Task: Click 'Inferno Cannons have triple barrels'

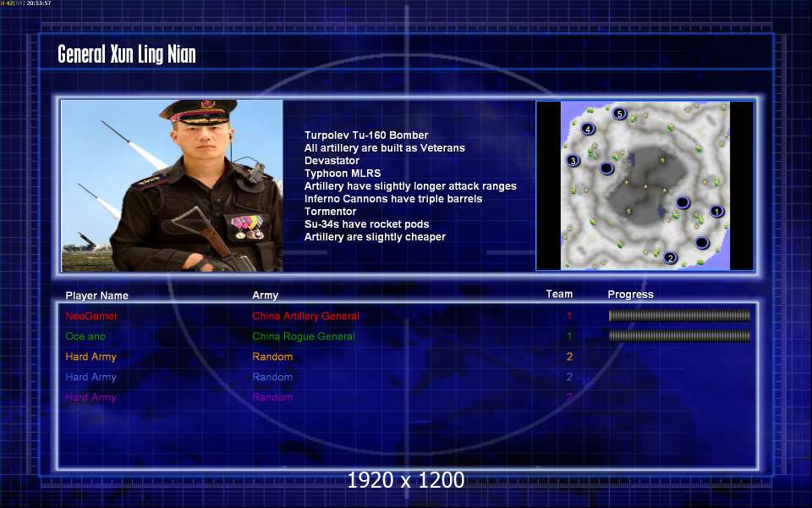Action: click(393, 198)
